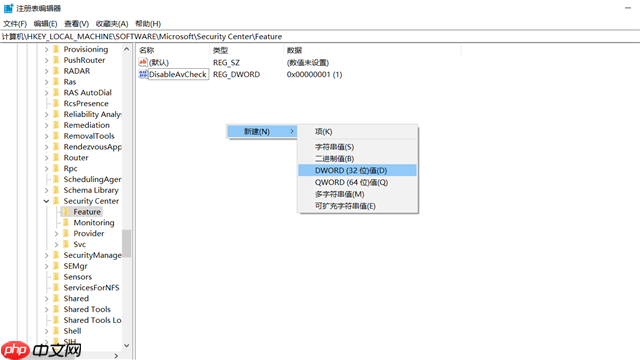Viewport: 640px width, 360px height.
Task: Expand the SecurityManager key arrow
Action: click(x=46, y=255)
